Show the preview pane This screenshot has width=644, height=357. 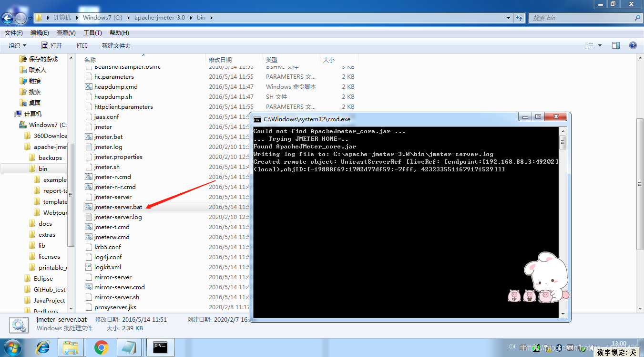point(616,45)
